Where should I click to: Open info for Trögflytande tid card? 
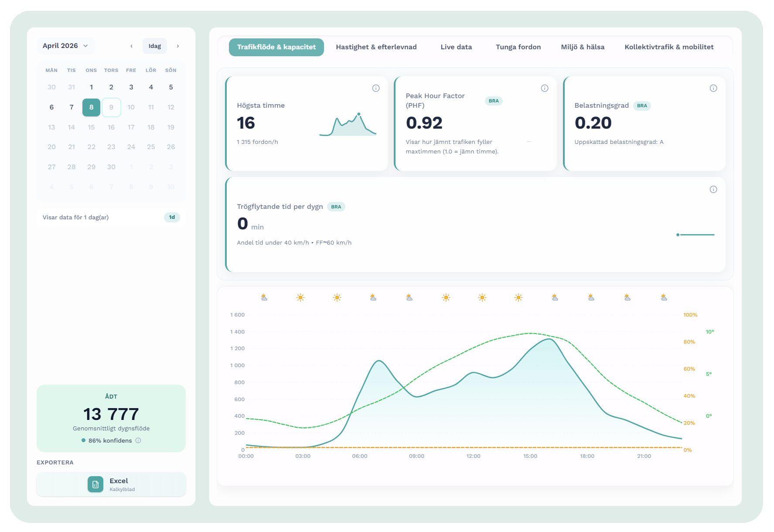coord(713,189)
